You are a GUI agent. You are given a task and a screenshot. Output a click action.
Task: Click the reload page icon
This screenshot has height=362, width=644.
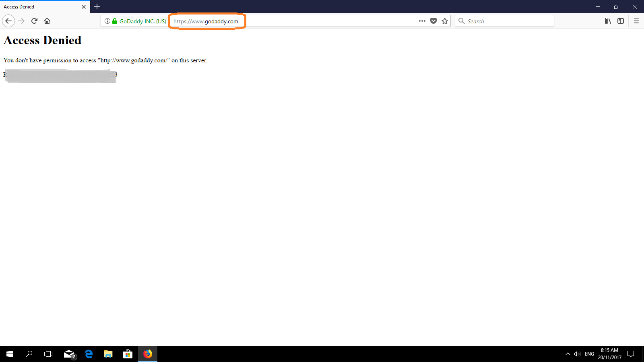pos(34,21)
